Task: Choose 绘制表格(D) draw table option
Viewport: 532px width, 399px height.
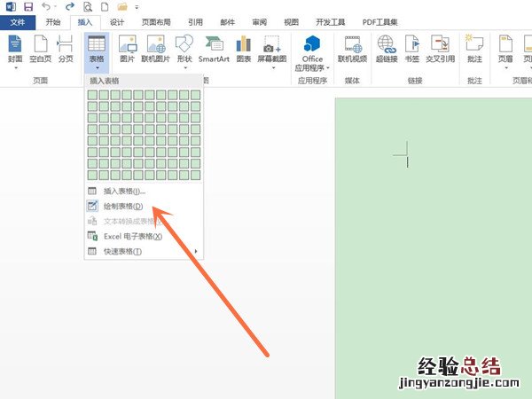Action: click(x=145, y=207)
